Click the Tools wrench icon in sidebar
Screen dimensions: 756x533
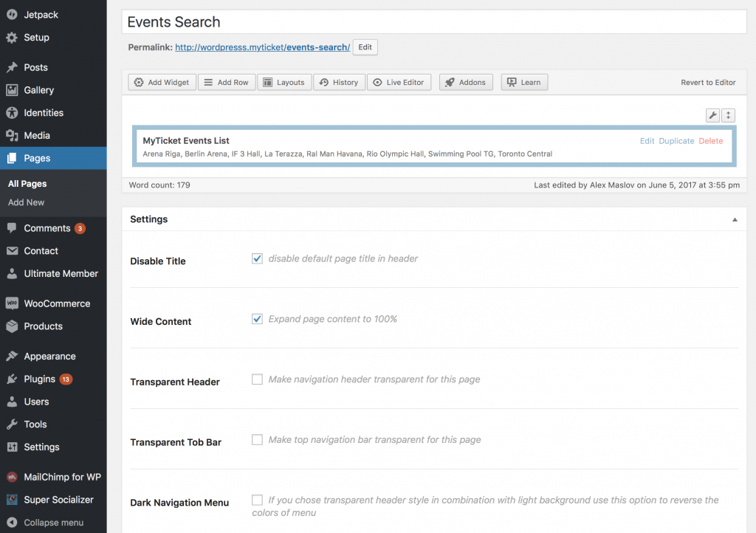[x=12, y=424]
